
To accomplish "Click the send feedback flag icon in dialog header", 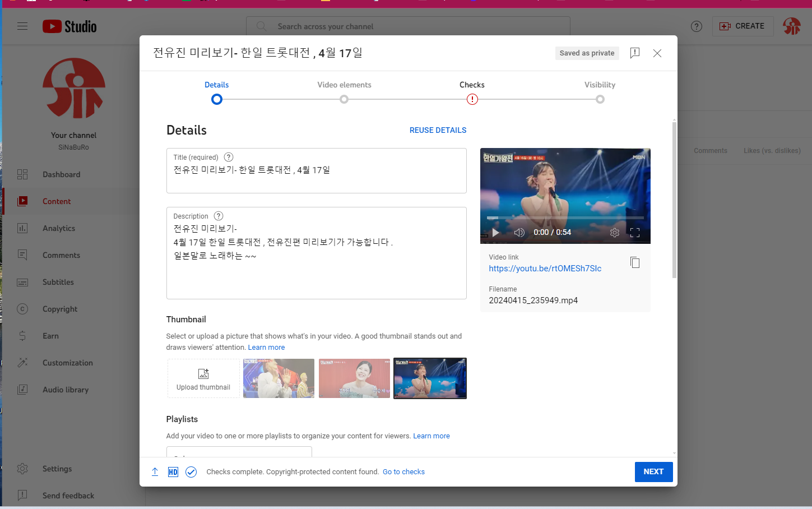I will (634, 53).
